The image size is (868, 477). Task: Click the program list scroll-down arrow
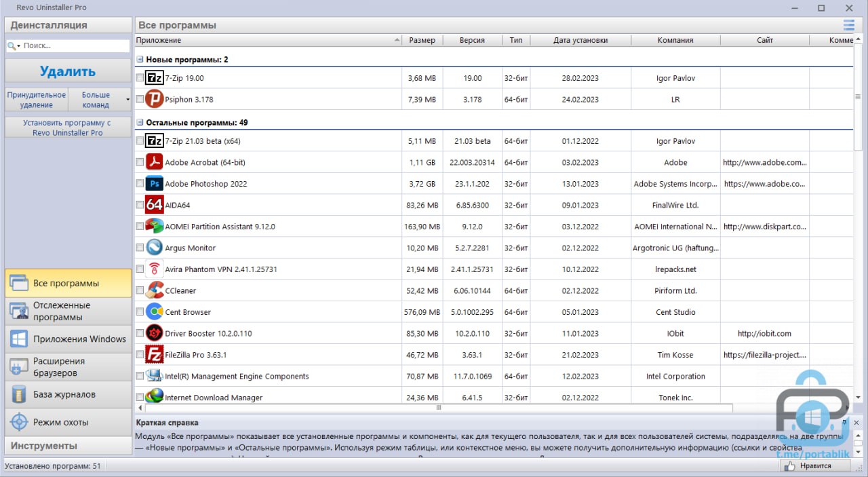pos(858,398)
